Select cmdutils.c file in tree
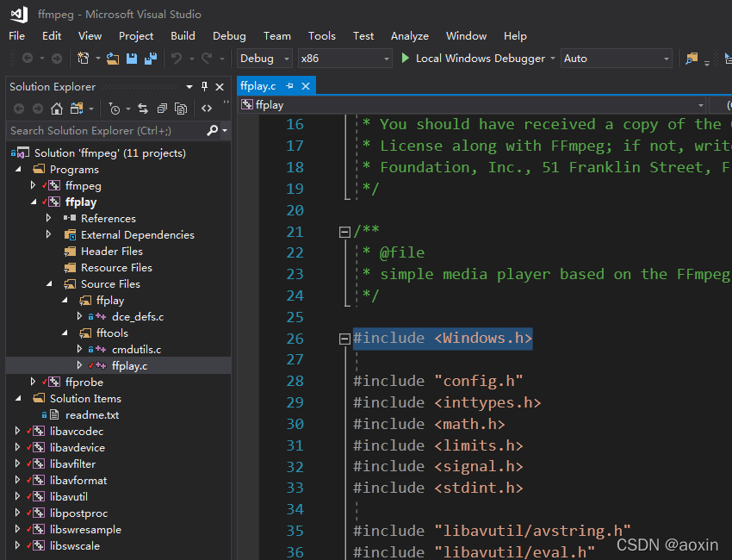The image size is (732, 560). click(136, 350)
